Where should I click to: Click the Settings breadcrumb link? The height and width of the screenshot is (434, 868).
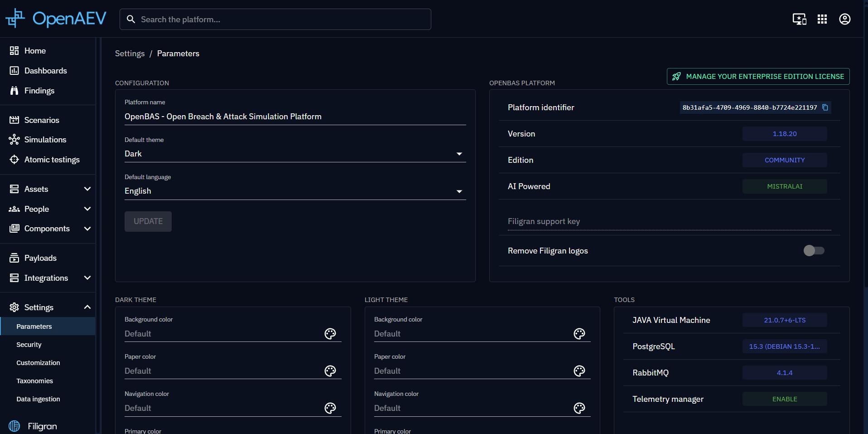130,54
